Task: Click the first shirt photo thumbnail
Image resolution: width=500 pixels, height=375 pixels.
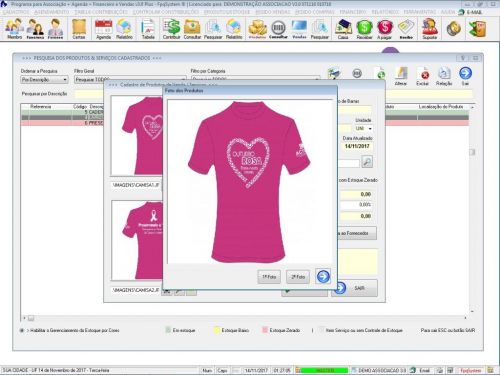Action: coord(137,136)
